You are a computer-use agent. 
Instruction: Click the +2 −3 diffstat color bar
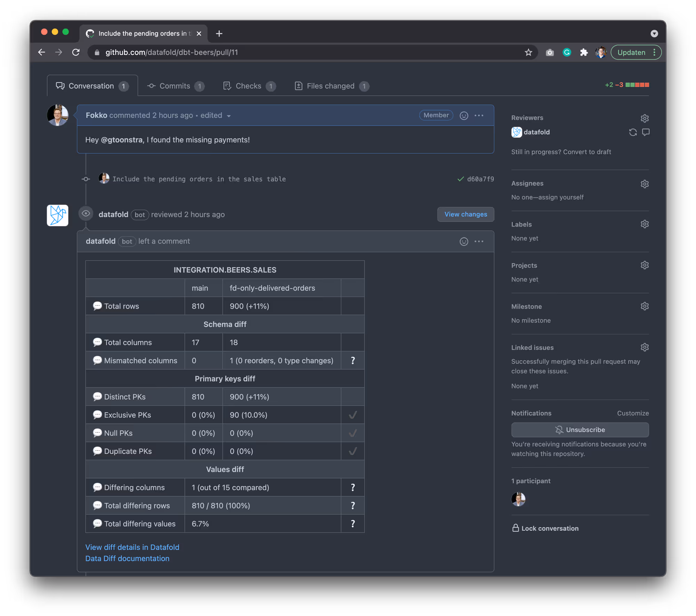pyautogui.click(x=637, y=85)
